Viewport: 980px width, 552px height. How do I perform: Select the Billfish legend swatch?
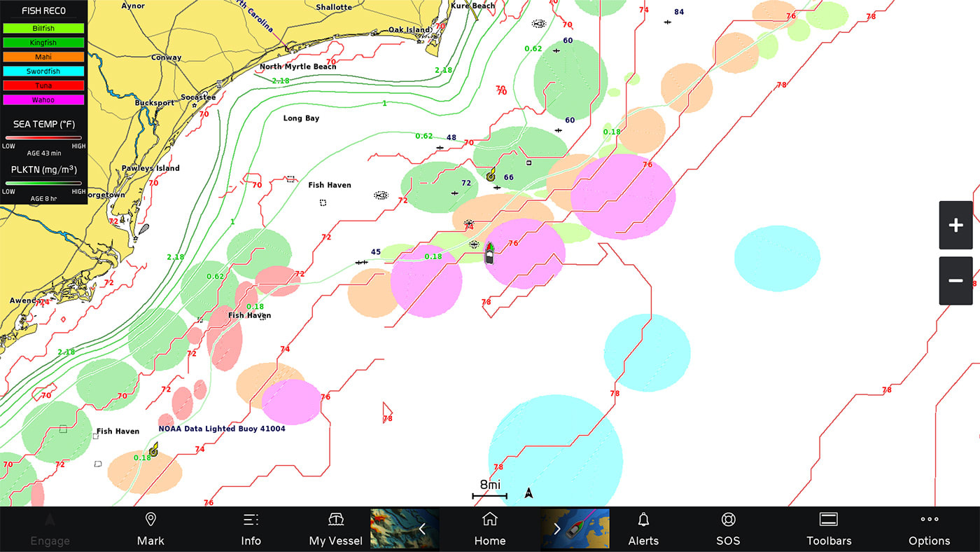43,29
